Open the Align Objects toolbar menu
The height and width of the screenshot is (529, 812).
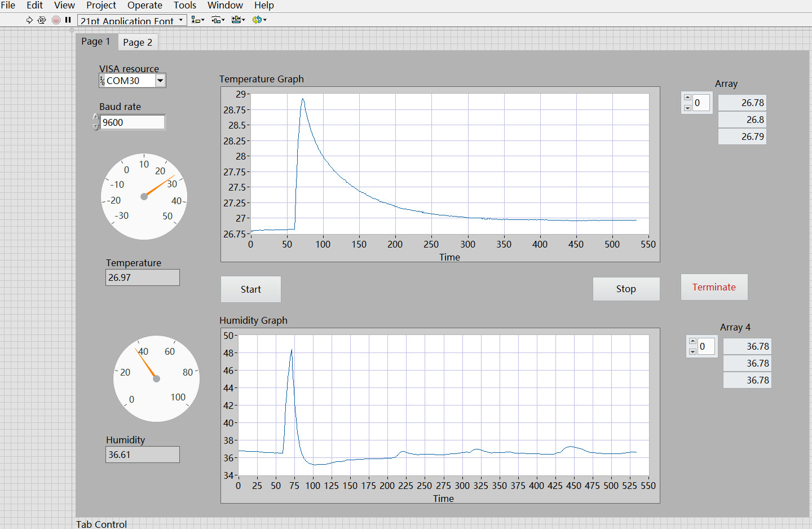point(198,20)
